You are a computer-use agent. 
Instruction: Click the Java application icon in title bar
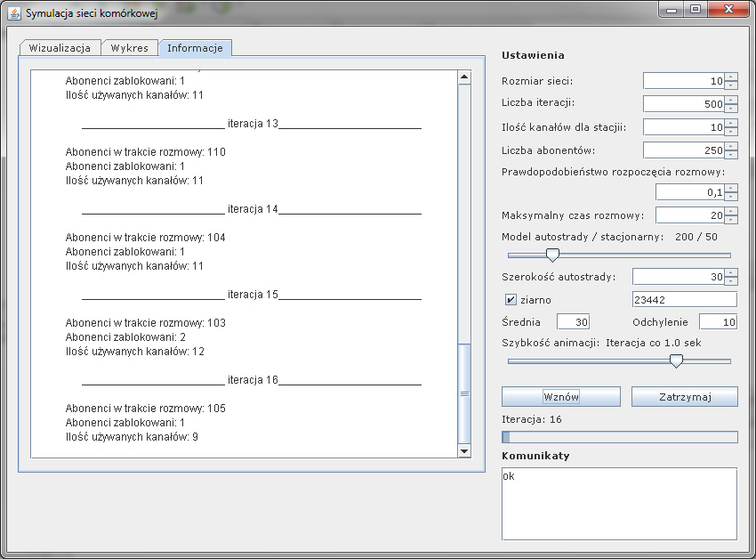(14, 13)
